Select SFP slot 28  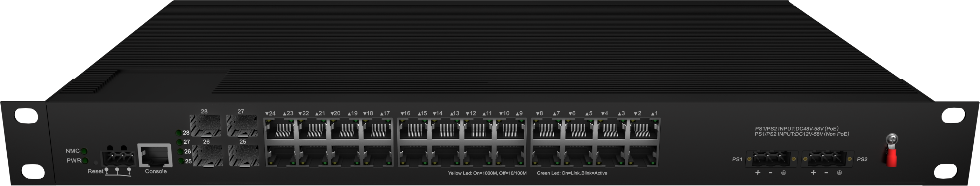[205, 126]
